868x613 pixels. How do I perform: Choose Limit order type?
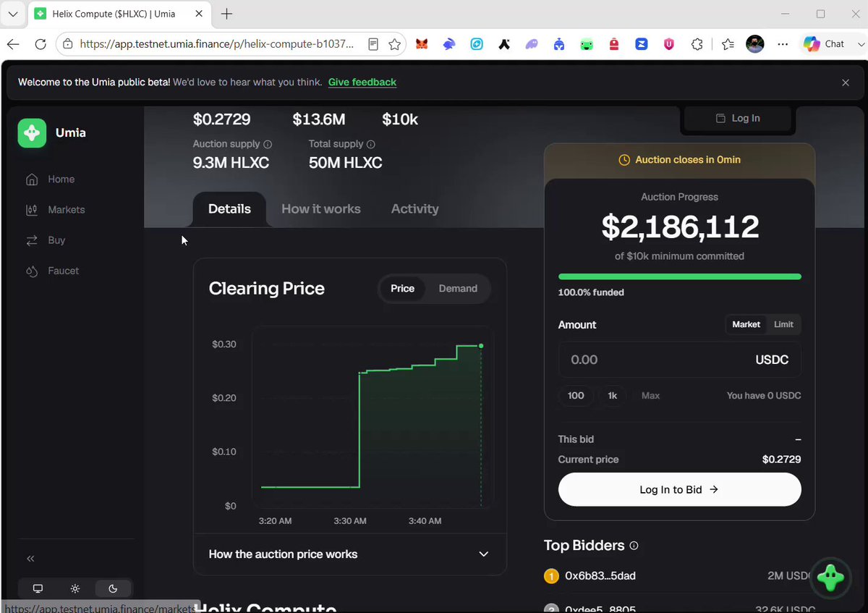783,324
